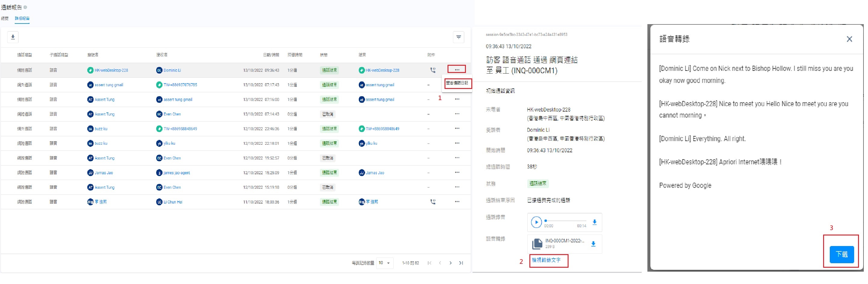Click the recording progress slider
This screenshot has width=868, height=284.
point(566,220)
